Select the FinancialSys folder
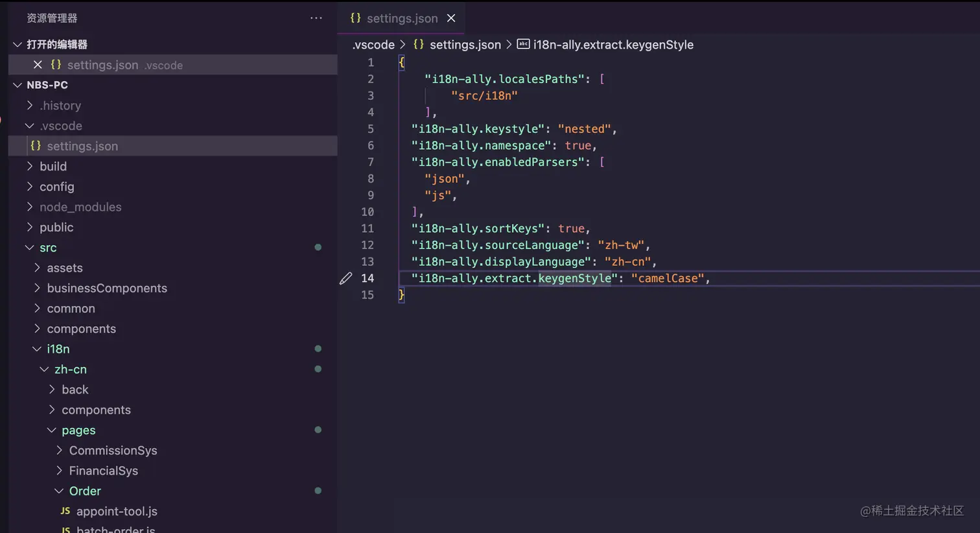Viewport: 980px width, 533px height. tap(104, 471)
